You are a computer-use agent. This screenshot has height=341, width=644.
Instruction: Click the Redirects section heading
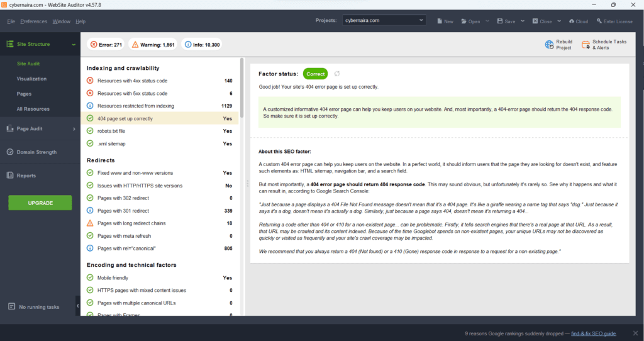[x=101, y=160]
